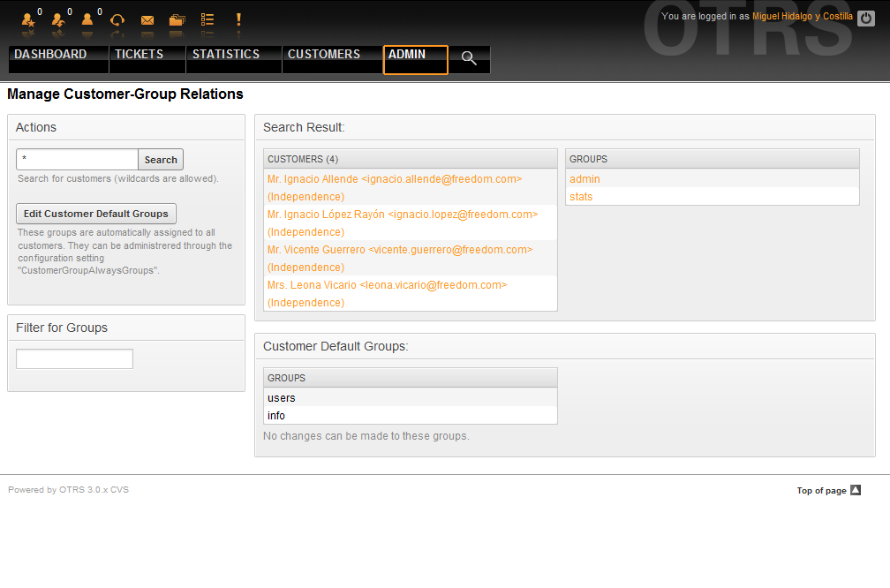Click the person with arrow icon
This screenshot has height=588, width=890.
coord(58,19)
